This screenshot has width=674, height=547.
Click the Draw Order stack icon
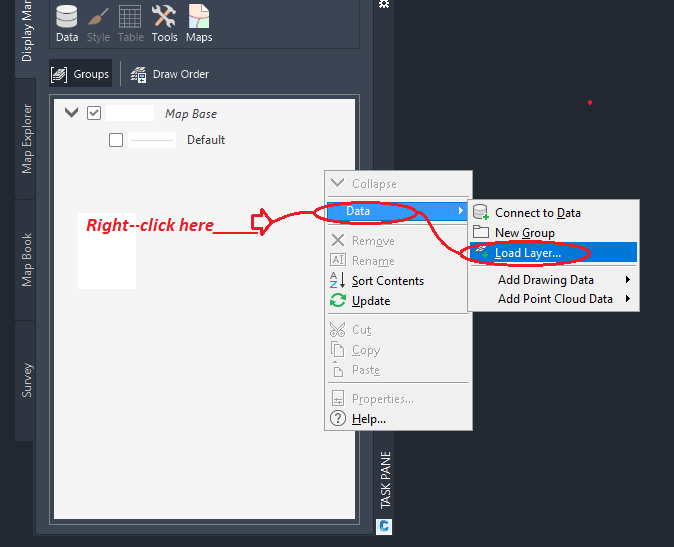138,75
